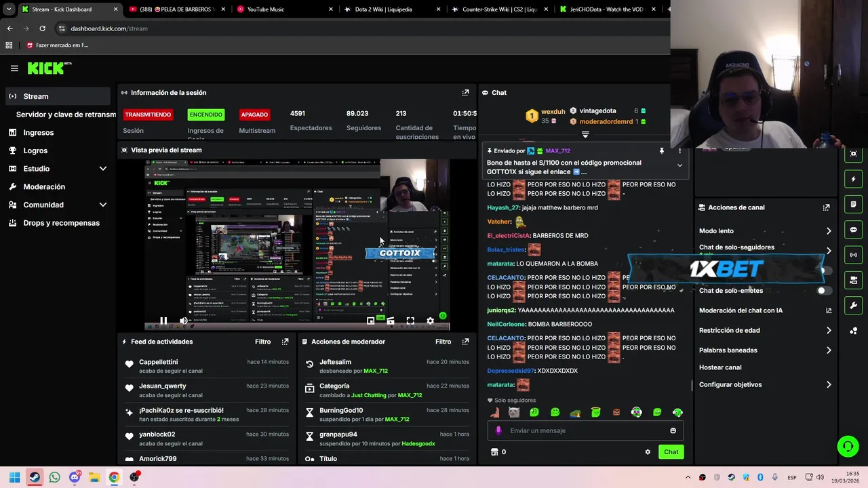This screenshot has width=868, height=488.
Task: Open Moderación del chat con IA
Action: [765, 310]
